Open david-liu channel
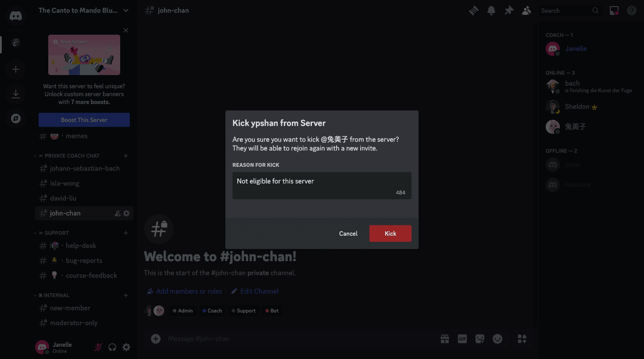Image resolution: width=644 pixels, height=359 pixels. point(84,198)
